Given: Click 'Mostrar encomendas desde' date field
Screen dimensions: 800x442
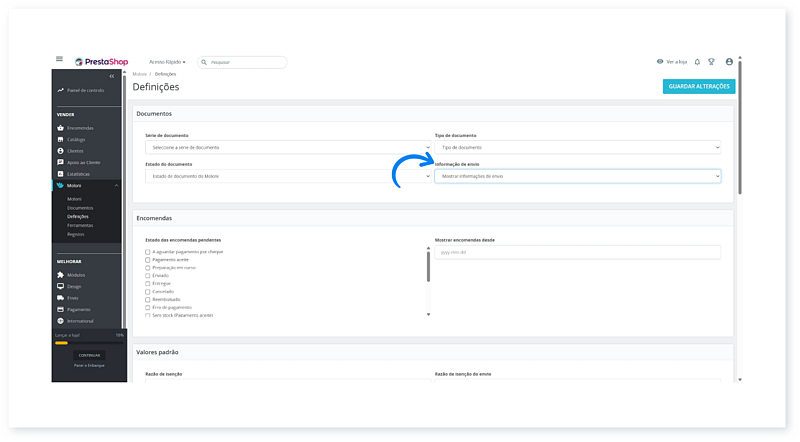Looking at the screenshot, I should 577,252.
